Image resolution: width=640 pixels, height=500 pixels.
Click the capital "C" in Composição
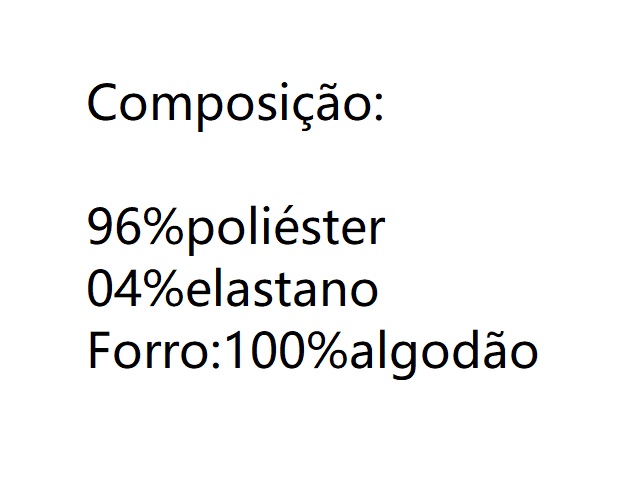(x=103, y=103)
